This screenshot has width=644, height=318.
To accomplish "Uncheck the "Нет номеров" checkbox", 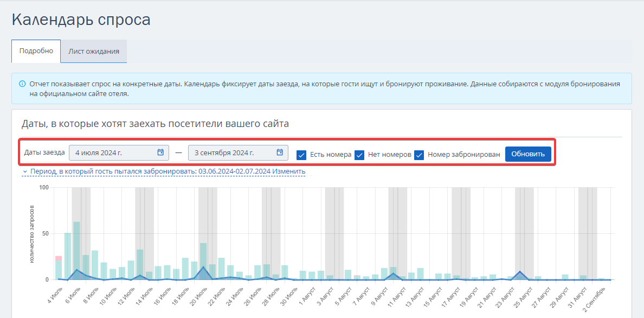I will click(359, 155).
